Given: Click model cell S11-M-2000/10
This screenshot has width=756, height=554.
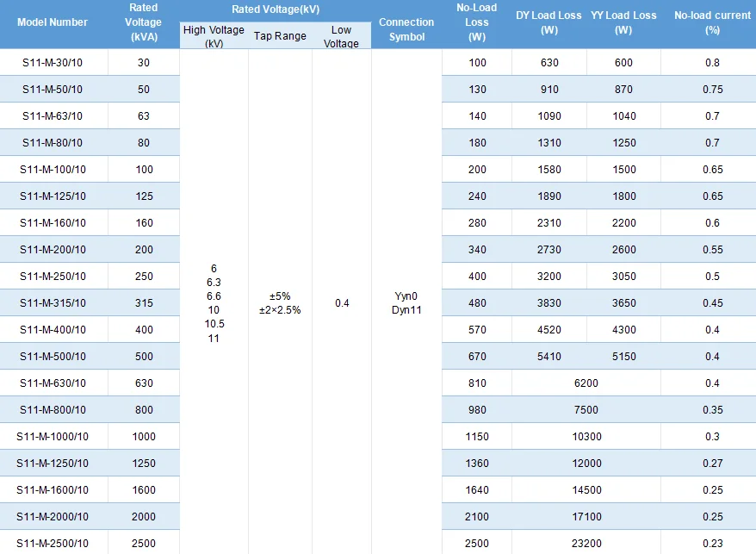Looking at the screenshot, I should point(53,517).
